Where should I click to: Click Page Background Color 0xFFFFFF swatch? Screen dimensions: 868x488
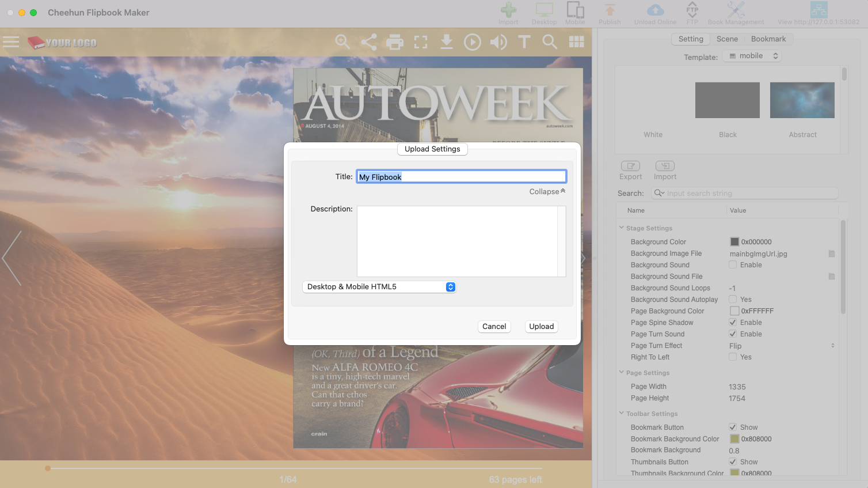pyautogui.click(x=734, y=311)
